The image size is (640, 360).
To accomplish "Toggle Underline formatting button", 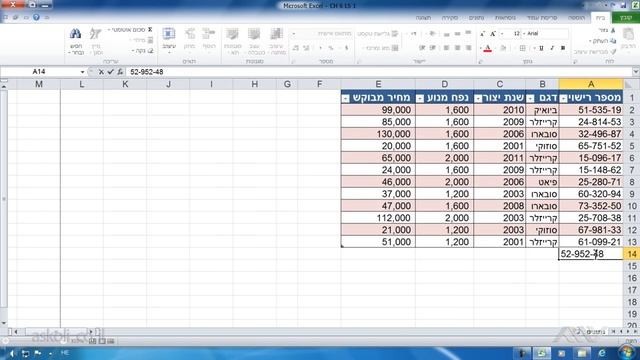I will coord(541,48).
